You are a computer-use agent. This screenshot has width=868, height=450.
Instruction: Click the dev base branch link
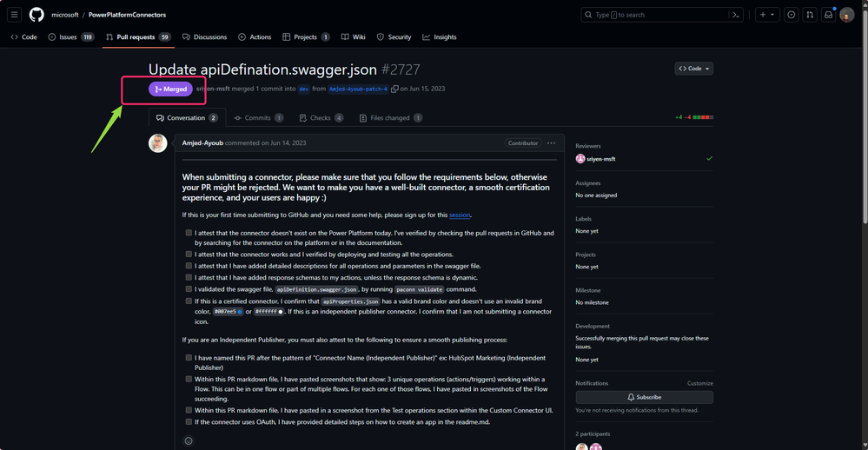[304, 89]
